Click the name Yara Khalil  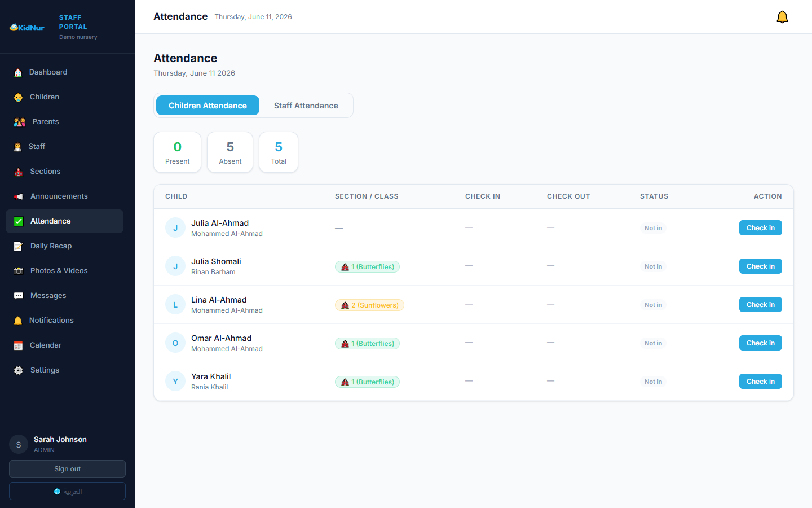211,376
